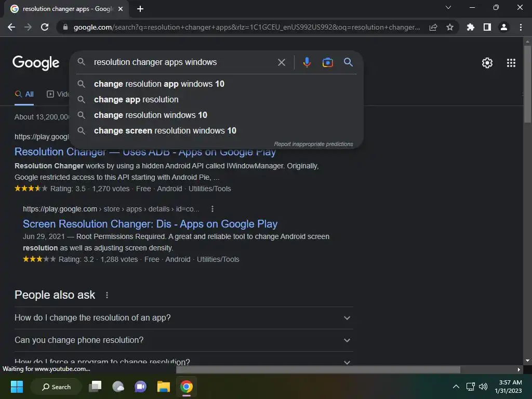Open the clock and date flyout
The width and height of the screenshot is (532, 399).
pos(508,387)
